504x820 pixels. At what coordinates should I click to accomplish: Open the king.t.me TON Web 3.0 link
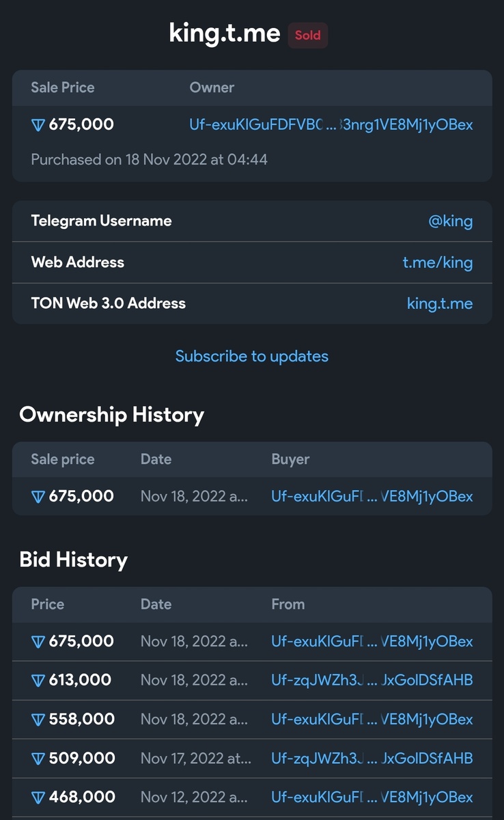tap(439, 303)
